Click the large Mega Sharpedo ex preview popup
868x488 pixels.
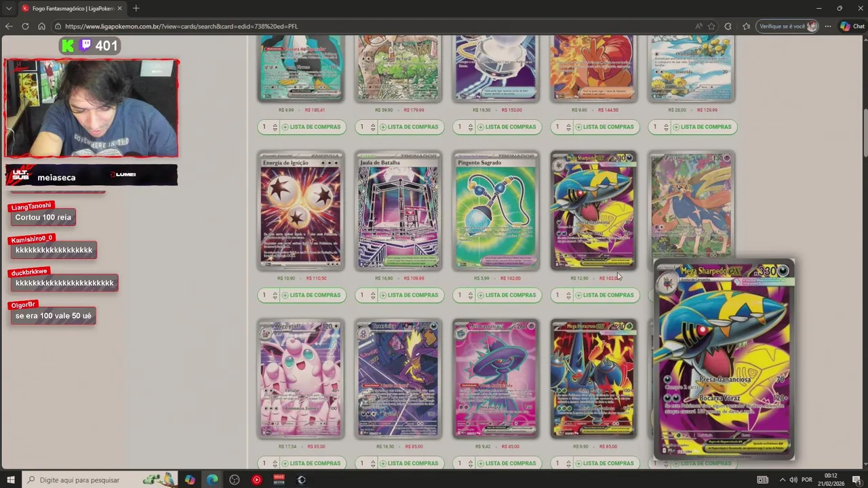pyautogui.click(x=724, y=359)
